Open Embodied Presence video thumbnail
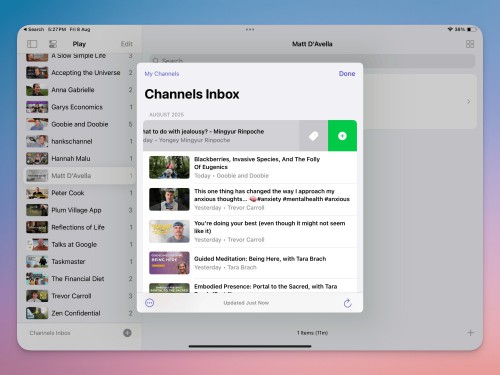The image size is (500, 375). coord(169,288)
